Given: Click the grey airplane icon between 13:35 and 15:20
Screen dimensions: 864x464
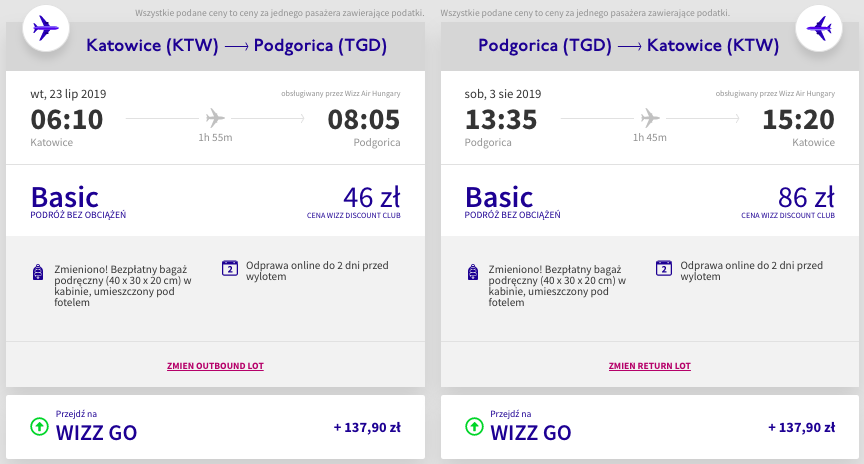Looking at the screenshot, I should point(650,117).
